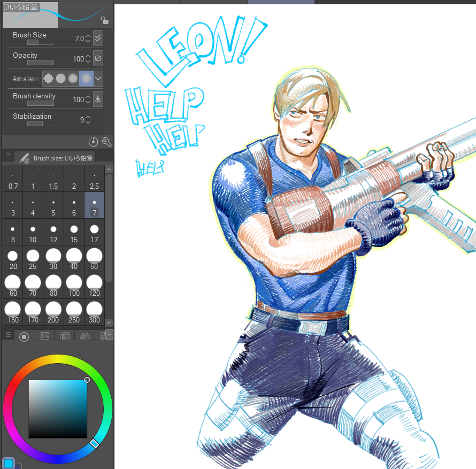The height and width of the screenshot is (469, 476).
Task: Select anti-aliasing Weak option
Action: coord(61,78)
